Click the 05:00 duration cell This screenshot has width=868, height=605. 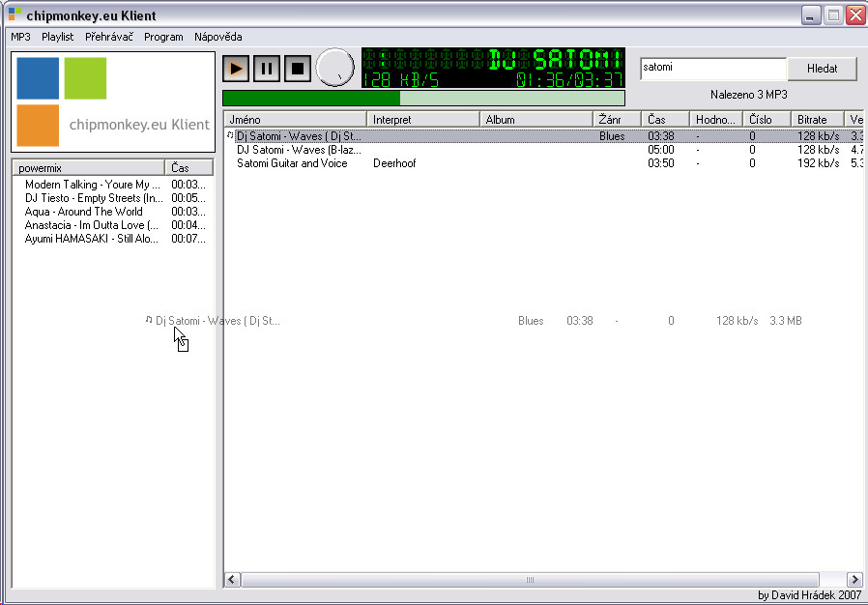click(x=661, y=150)
